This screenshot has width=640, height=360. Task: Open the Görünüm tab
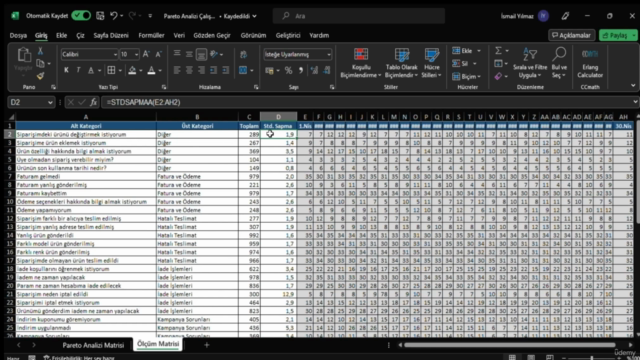coord(253,36)
